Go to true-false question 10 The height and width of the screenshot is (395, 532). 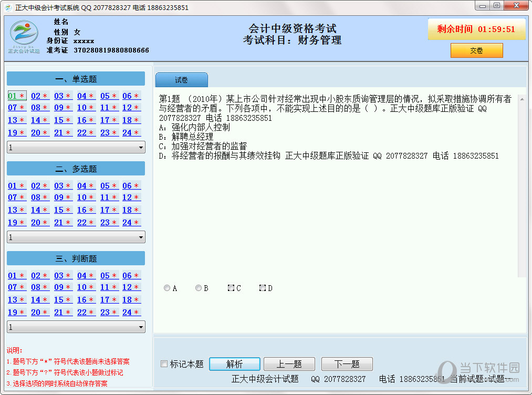tap(86, 287)
